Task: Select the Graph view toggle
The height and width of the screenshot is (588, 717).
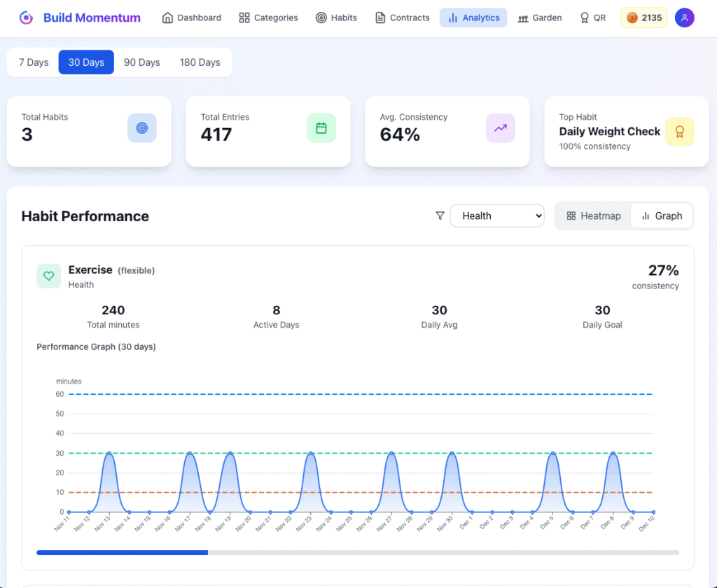Action: coord(662,216)
